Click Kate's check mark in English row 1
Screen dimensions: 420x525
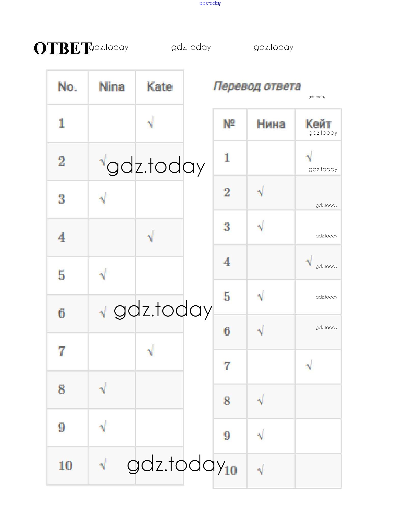(x=150, y=123)
